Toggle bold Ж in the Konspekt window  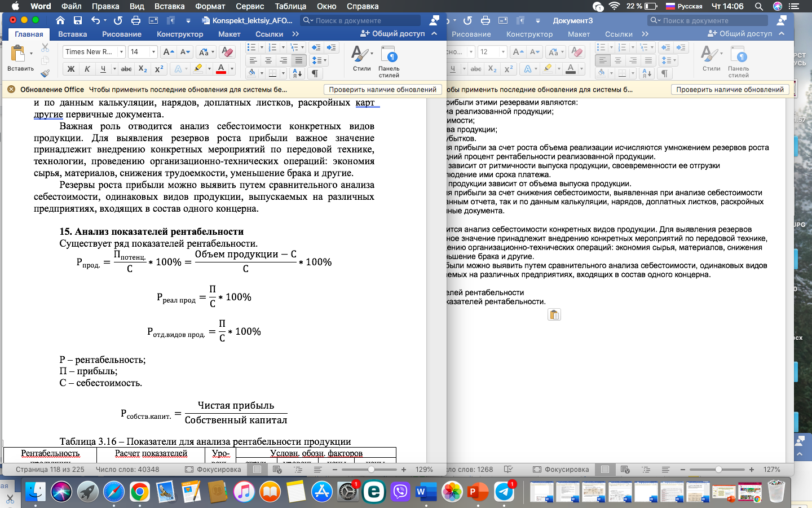click(70, 69)
